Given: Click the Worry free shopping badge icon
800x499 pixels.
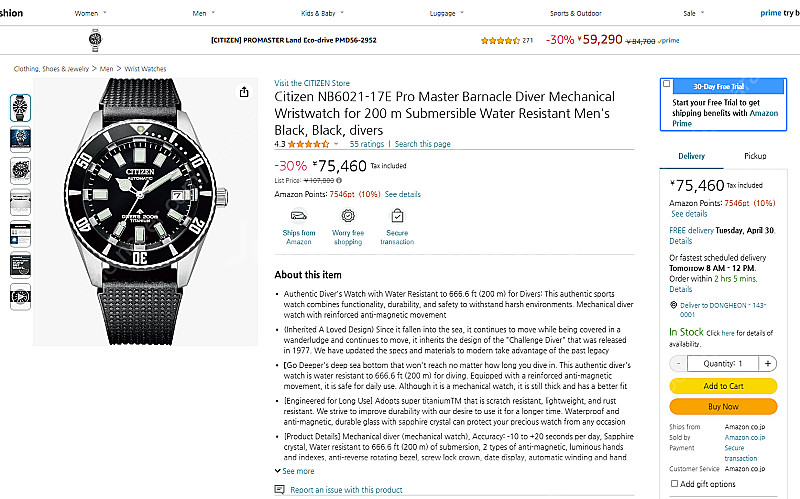Looking at the screenshot, I should (347, 215).
